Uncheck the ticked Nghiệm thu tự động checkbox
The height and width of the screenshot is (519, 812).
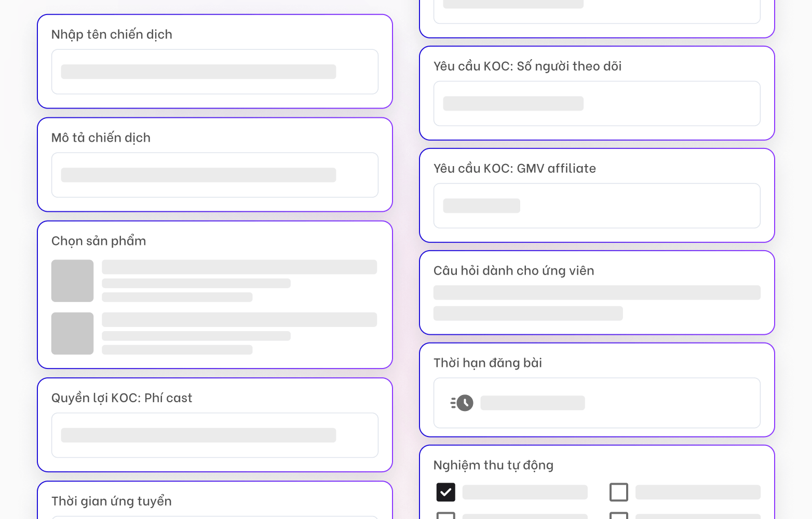coord(445,492)
